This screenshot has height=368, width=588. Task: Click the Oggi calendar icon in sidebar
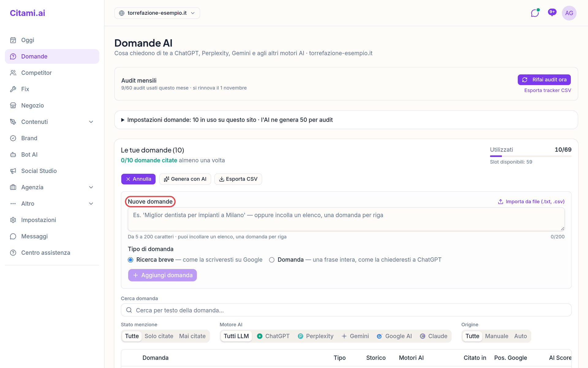coord(13,40)
